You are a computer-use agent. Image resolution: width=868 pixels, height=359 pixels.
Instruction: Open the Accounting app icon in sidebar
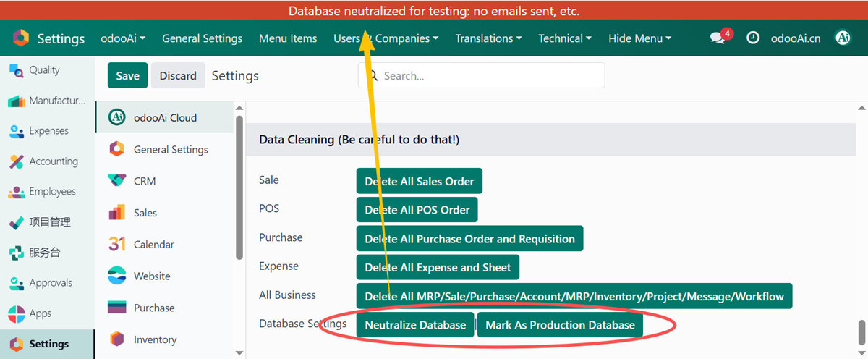pos(16,161)
